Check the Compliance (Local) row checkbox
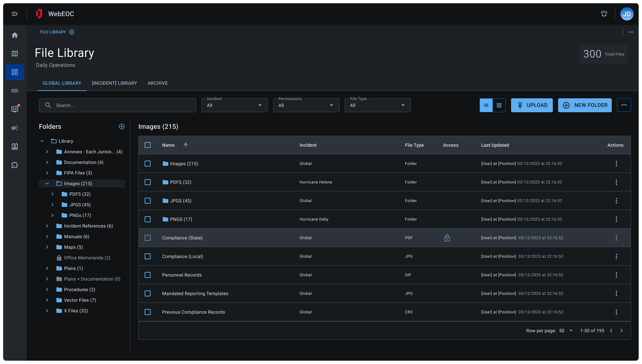This screenshot has width=642, height=364. (148, 256)
